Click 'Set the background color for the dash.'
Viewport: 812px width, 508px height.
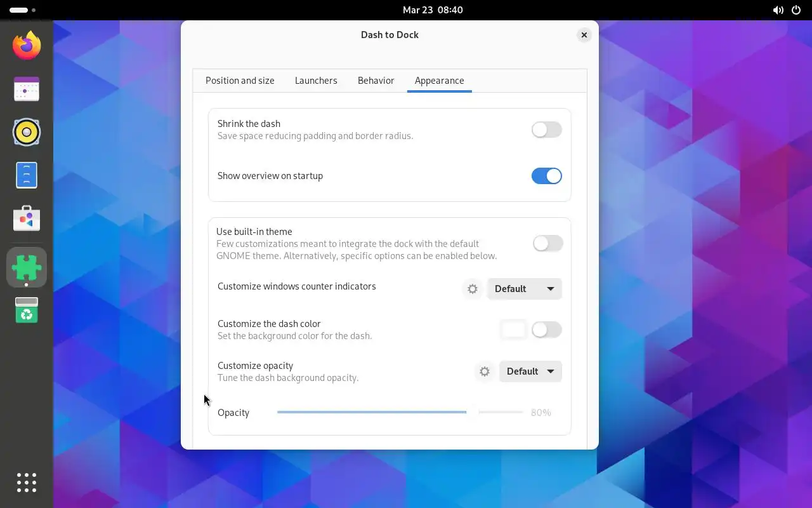[294, 336]
